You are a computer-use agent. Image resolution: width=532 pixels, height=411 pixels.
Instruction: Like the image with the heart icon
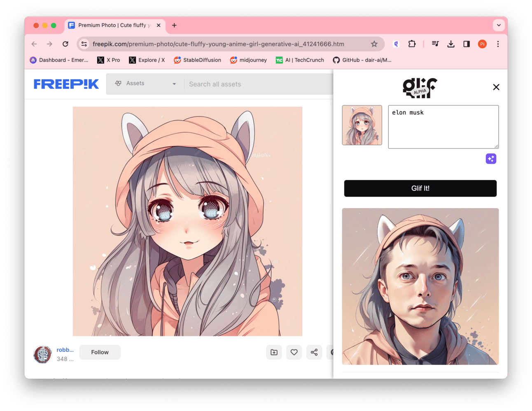point(294,352)
